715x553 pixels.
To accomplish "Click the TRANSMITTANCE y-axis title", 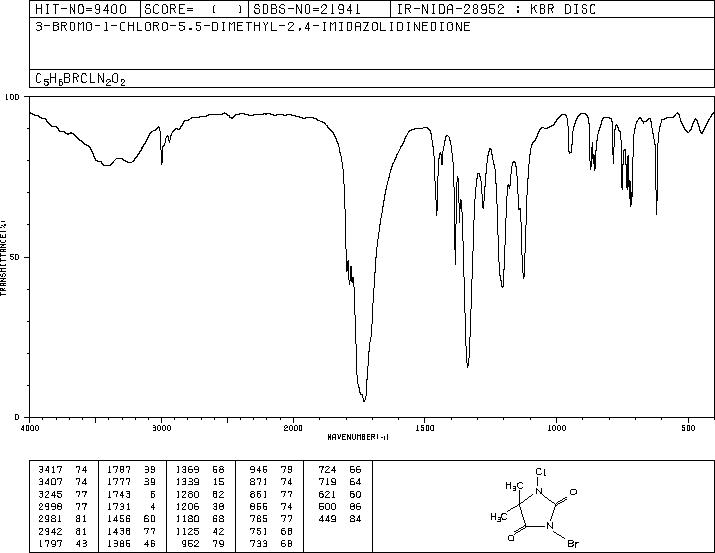I will tap(4, 258).
